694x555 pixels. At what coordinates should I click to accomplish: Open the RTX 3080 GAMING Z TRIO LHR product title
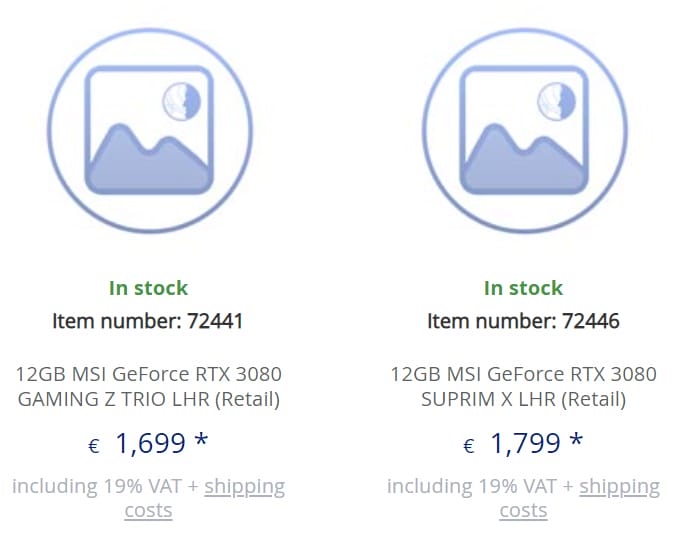click(x=148, y=387)
